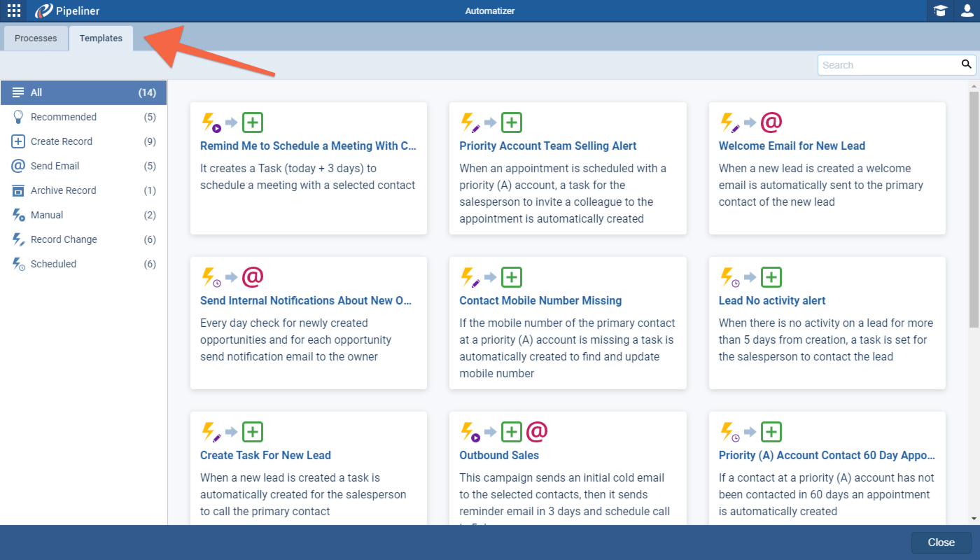Click the user profile icon
The height and width of the screenshot is (560, 980).
point(968,10)
